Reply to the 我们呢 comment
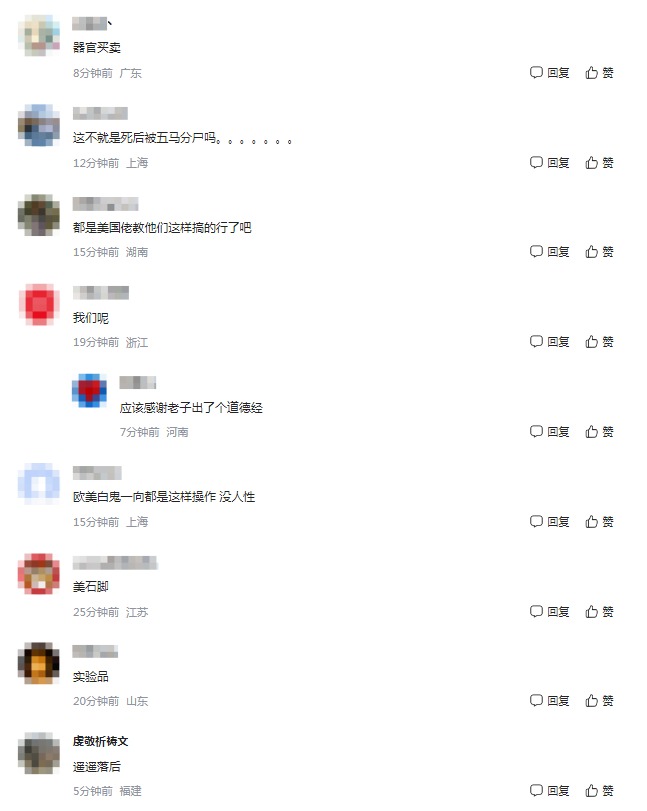647x811 pixels. [x=549, y=341]
